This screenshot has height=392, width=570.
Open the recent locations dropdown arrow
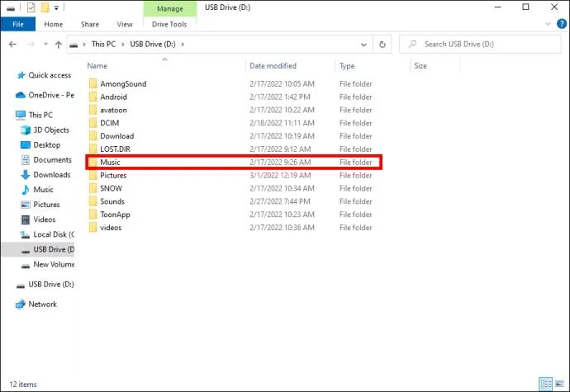click(x=45, y=45)
